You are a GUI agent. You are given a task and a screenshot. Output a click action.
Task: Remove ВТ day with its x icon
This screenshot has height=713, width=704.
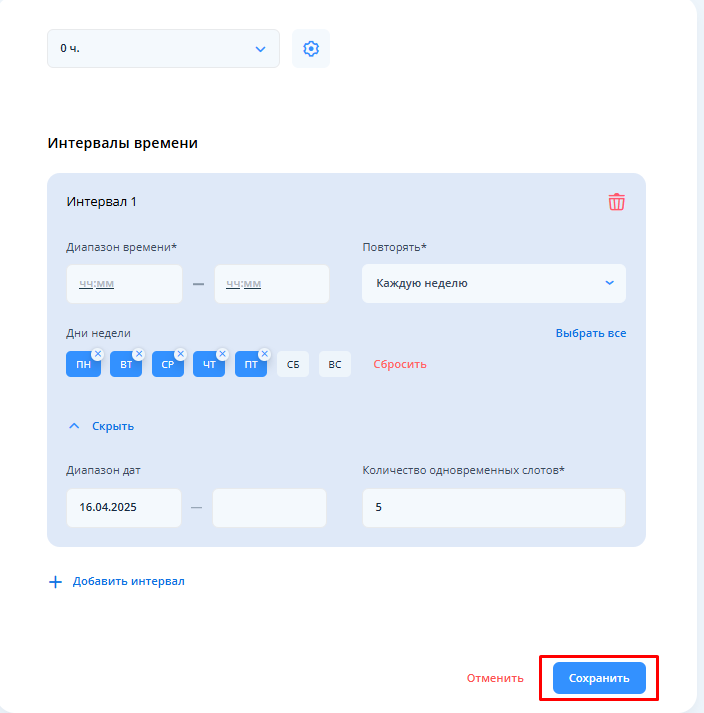139,354
